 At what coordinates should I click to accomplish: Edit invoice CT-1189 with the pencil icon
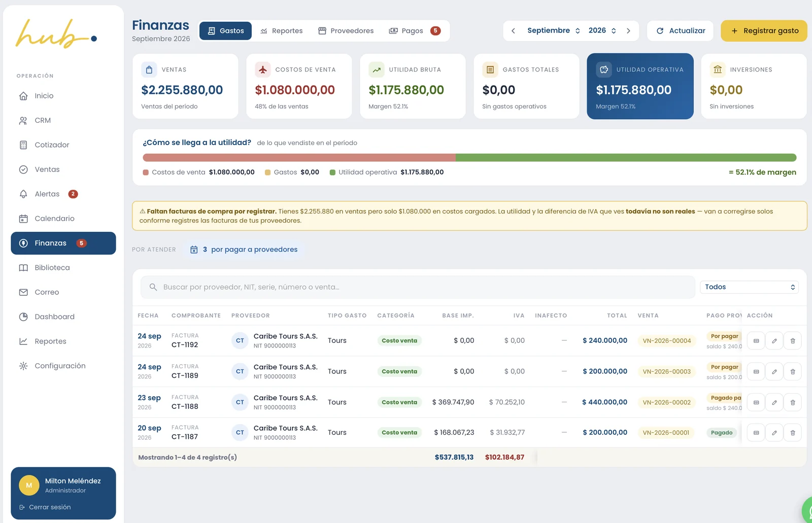point(774,372)
